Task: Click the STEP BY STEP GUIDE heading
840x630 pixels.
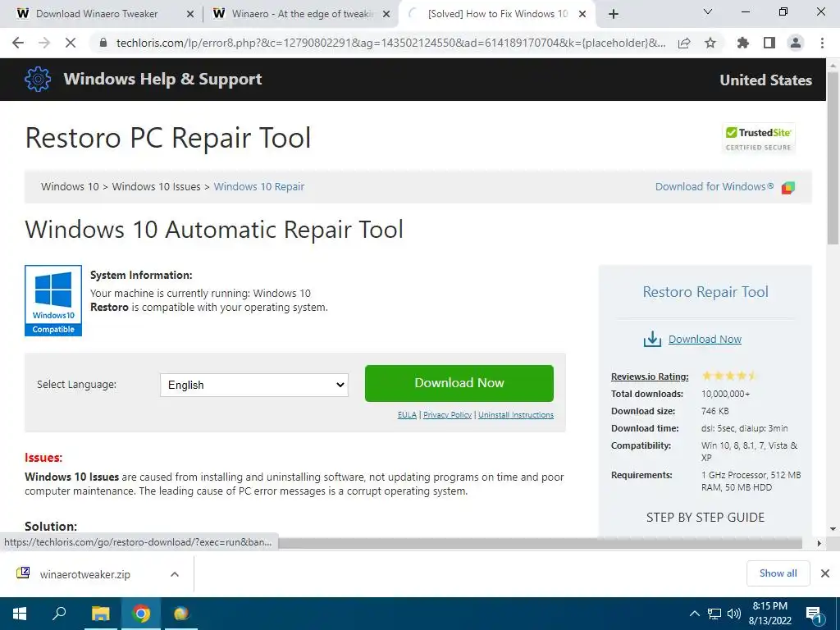Action: click(705, 518)
